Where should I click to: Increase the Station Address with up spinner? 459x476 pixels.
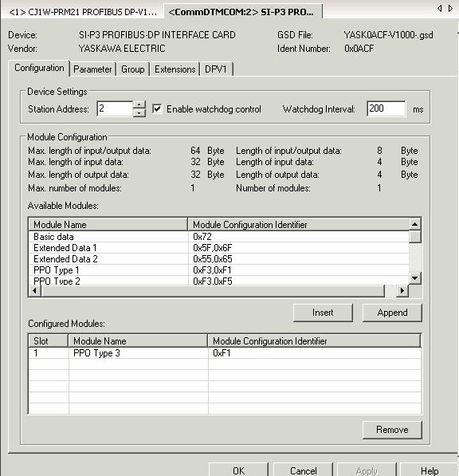(139, 104)
